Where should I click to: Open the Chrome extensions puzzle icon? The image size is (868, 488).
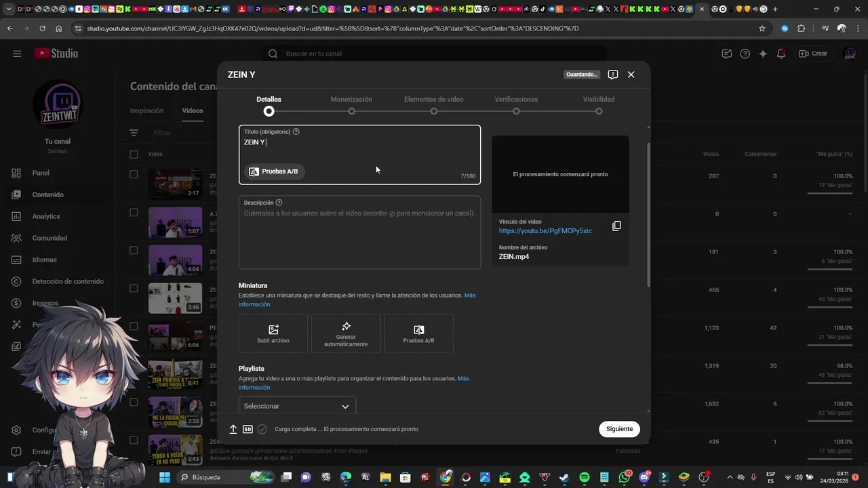click(802, 28)
